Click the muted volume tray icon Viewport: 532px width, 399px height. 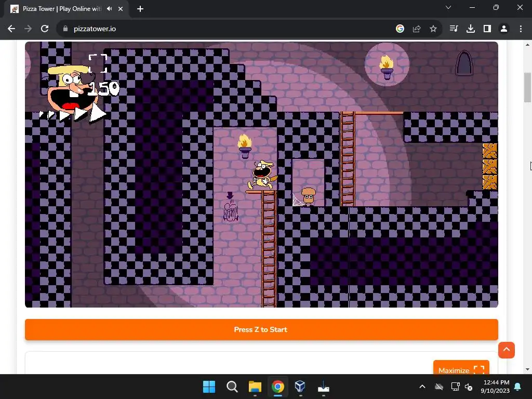(x=469, y=387)
